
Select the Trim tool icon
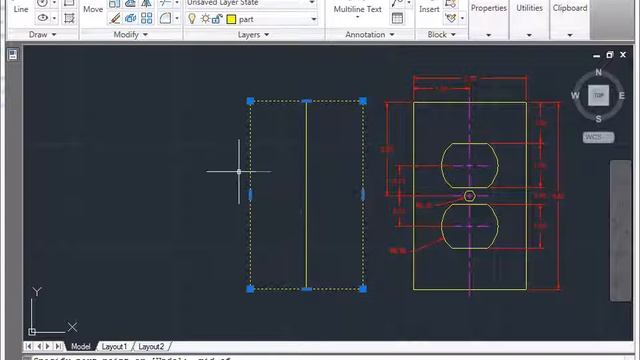pos(165,3)
